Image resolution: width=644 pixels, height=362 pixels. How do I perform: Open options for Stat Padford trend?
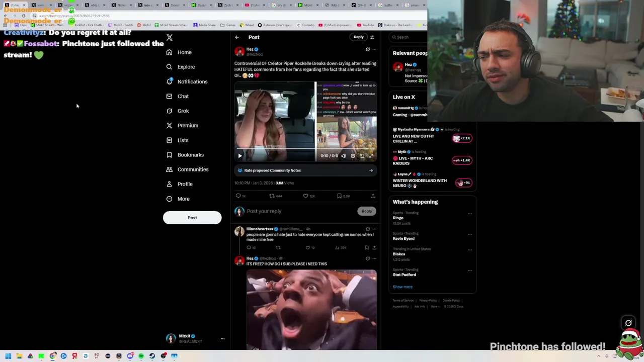[x=470, y=270]
